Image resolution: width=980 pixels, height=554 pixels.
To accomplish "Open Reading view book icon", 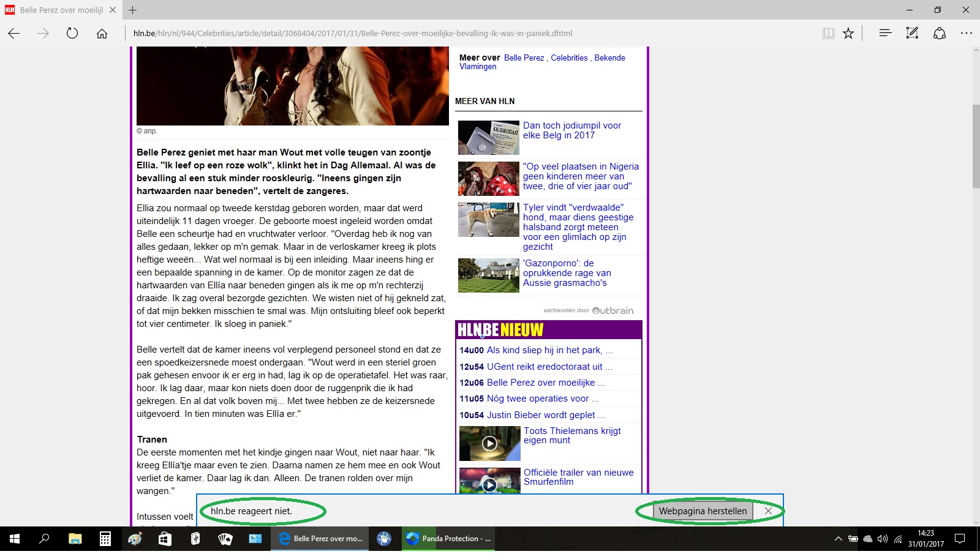I will tap(828, 34).
